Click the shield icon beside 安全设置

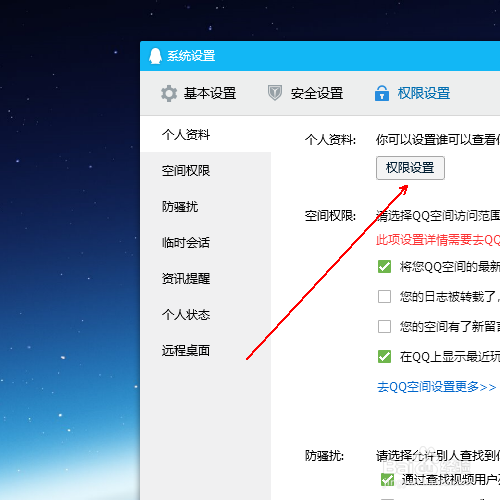[275, 93]
